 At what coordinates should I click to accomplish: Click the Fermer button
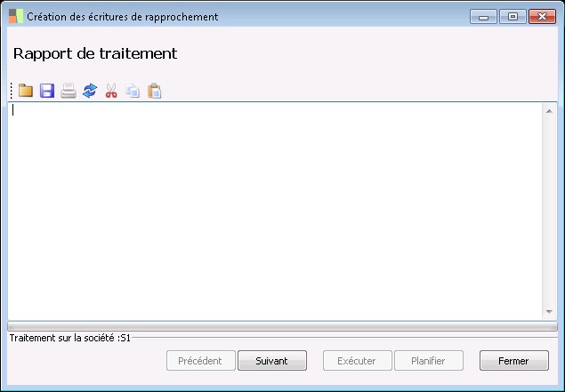click(513, 361)
